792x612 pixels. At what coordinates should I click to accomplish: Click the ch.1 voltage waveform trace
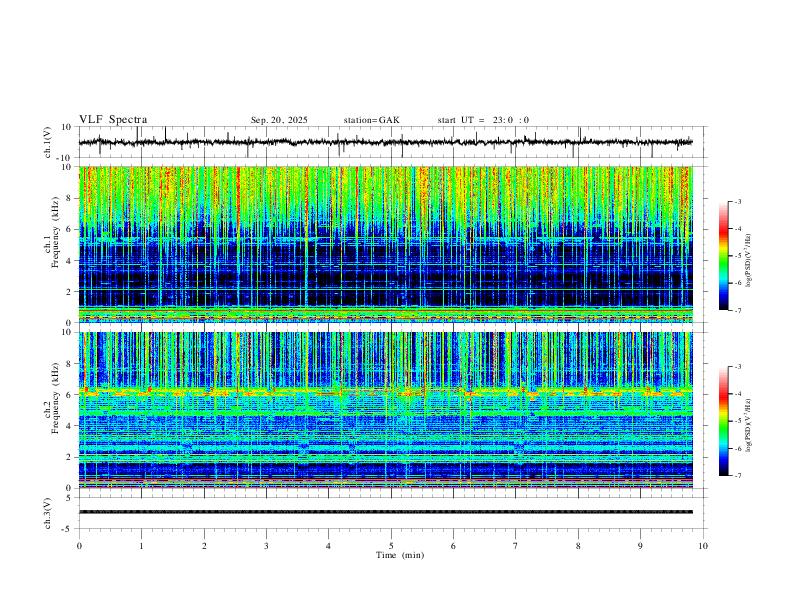pyautogui.click(x=385, y=142)
